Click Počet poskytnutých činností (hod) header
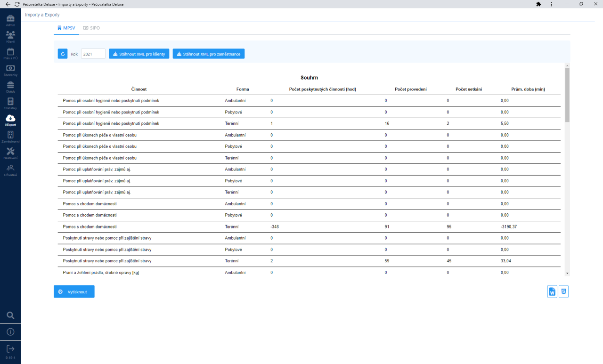Image resolution: width=603 pixels, height=364 pixels. (x=322, y=89)
